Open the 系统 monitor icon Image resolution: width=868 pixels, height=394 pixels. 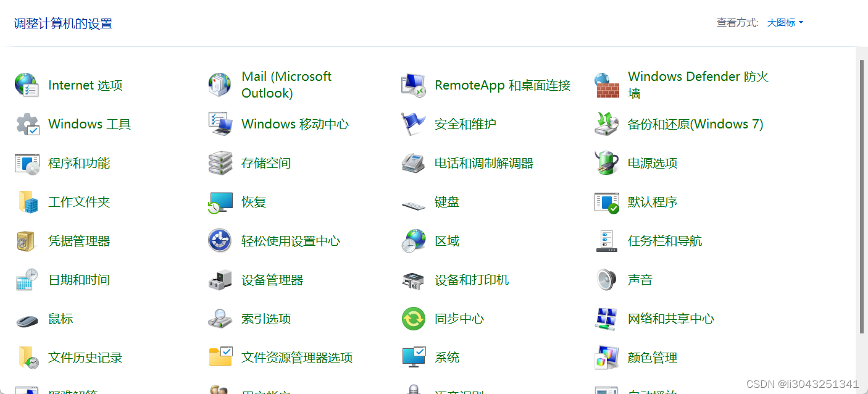(413, 358)
